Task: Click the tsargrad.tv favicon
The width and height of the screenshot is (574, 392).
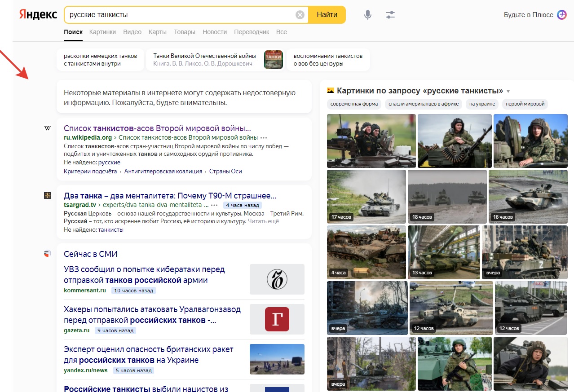Action: coord(48,195)
